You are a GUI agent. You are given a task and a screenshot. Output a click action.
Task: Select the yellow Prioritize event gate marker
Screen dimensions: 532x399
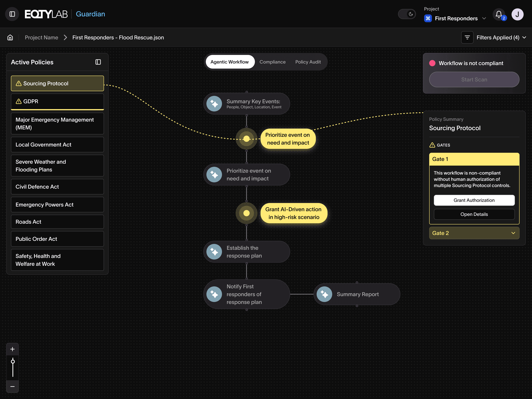[x=247, y=139]
